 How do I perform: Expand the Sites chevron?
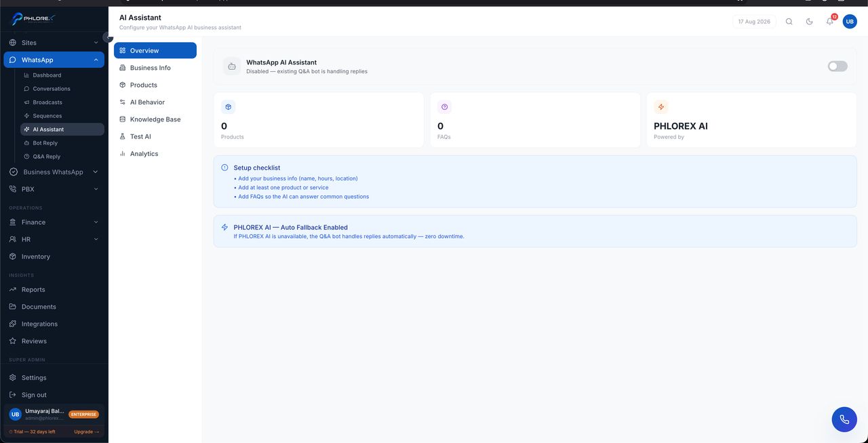pyautogui.click(x=96, y=43)
